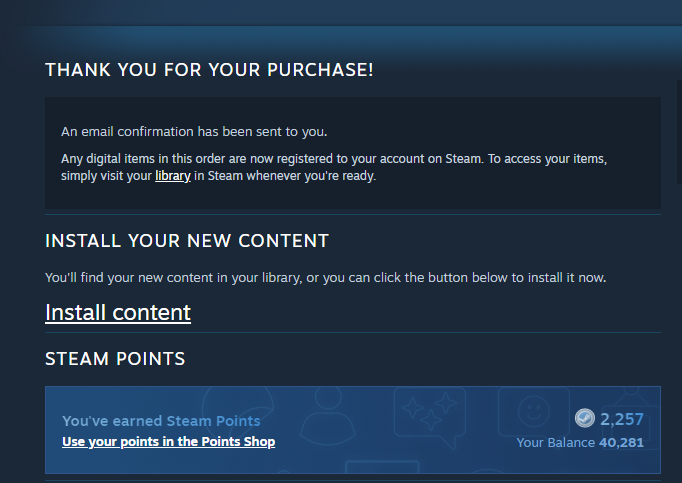The height and width of the screenshot is (483, 682).
Task: Click the Install Your New Content heading
Action: [x=187, y=241]
